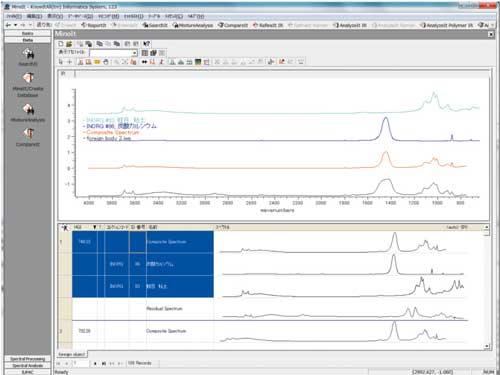Open the Spectral Processing sidebar section

pyautogui.click(x=28, y=359)
